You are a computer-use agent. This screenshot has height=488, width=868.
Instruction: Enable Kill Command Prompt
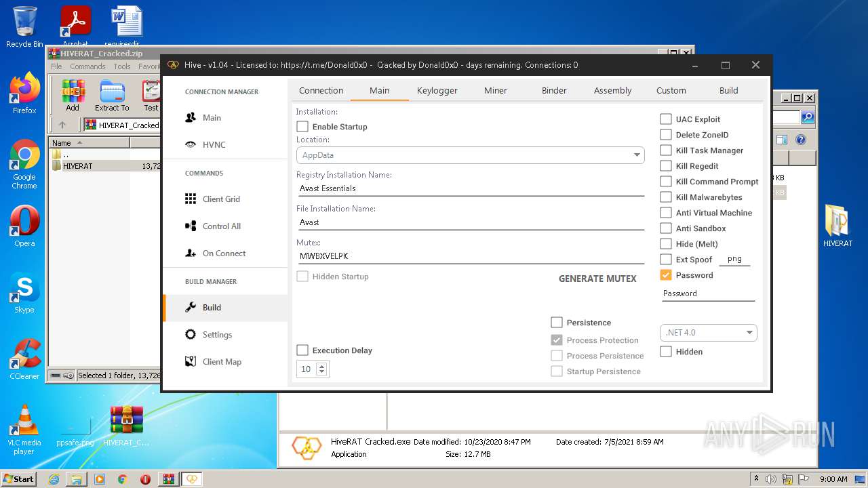pos(666,182)
